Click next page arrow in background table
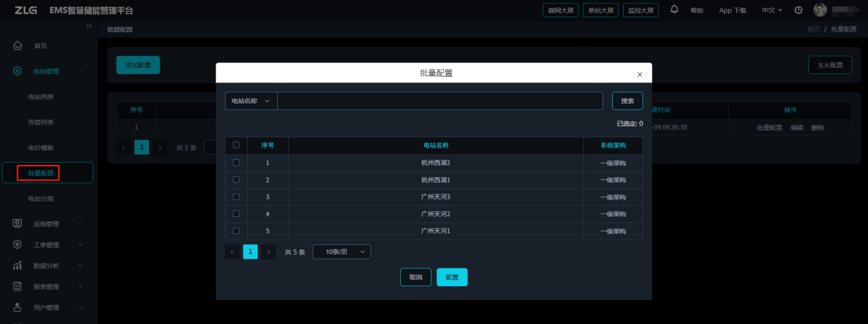868x324 pixels. [159, 147]
